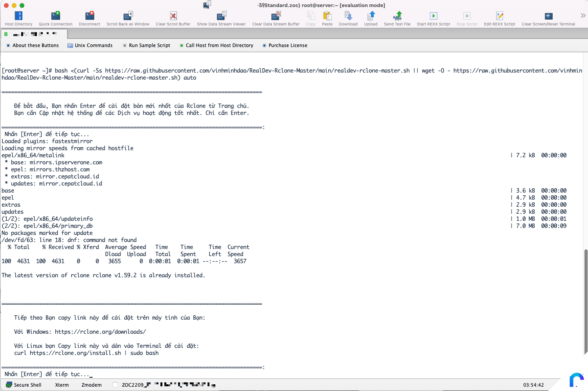Click Purchase License button
This screenshot has width=588, height=391.
click(285, 45)
